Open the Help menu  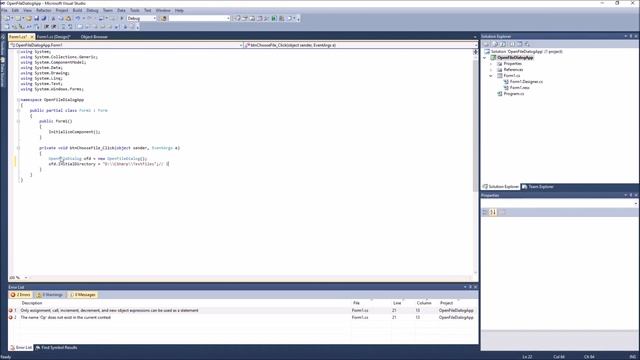pos(179,10)
